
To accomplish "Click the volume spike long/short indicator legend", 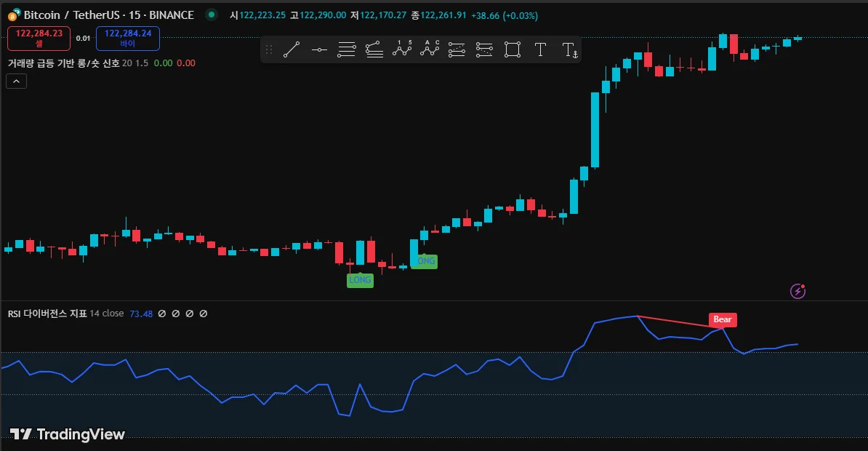I will [64, 63].
